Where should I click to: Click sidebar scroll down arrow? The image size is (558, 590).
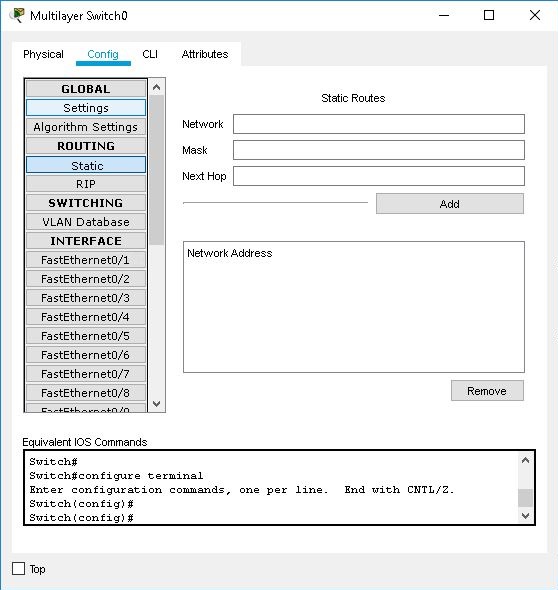(157, 404)
